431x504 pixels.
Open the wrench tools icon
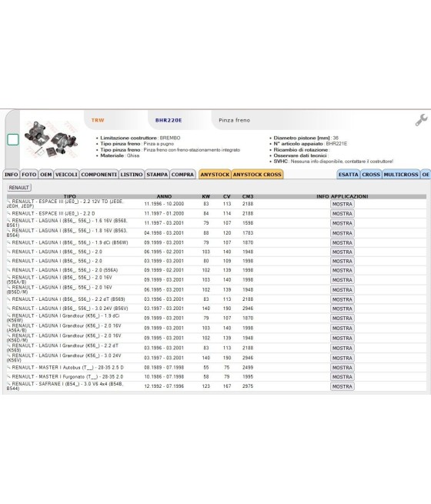pyautogui.click(x=421, y=120)
